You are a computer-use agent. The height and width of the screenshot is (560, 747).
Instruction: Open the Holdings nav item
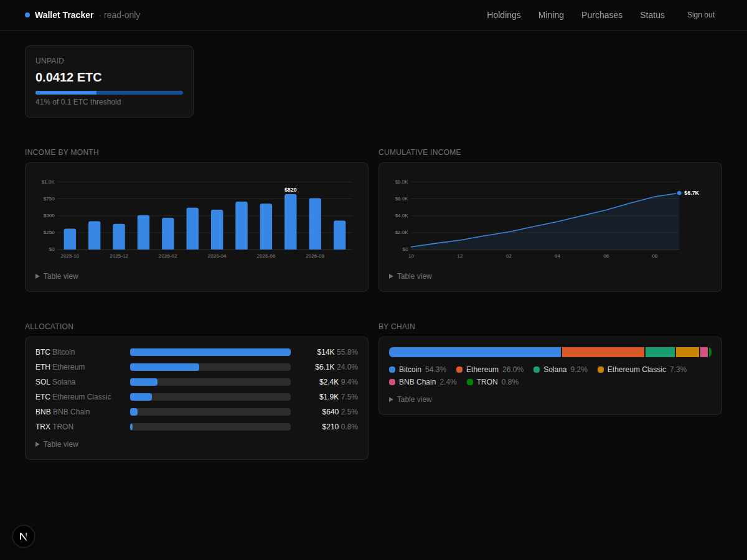504,15
